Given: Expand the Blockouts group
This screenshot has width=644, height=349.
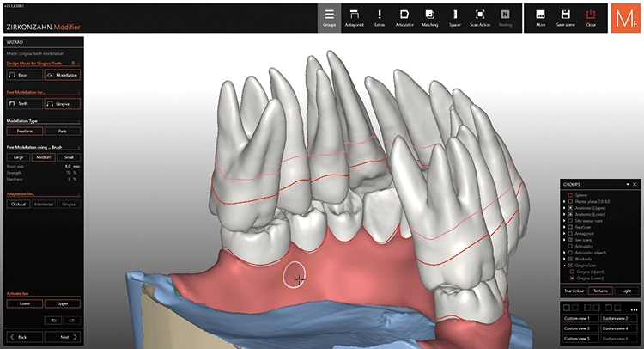Looking at the screenshot, I should 564,259.
